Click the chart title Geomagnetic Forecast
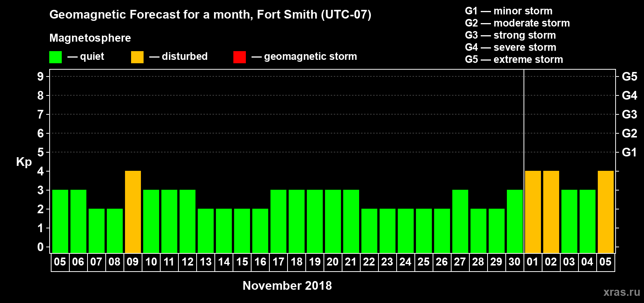Image resolution: width=644 pixels, height=303 pixels. click(210, 14)
